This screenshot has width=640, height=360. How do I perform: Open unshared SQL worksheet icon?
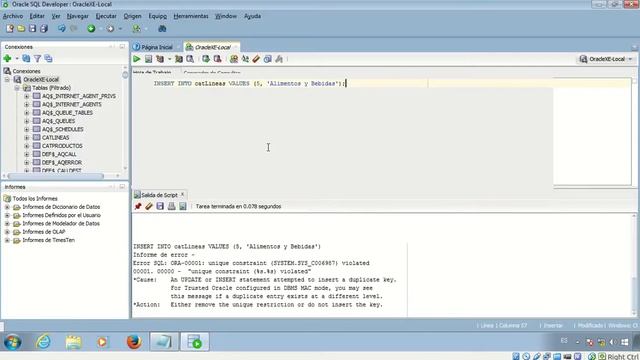[x=234, y=59]
